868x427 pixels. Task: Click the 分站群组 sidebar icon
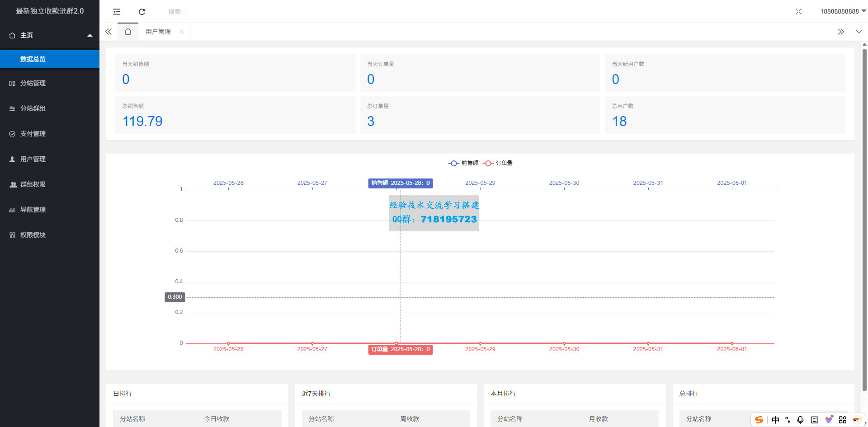pyautogui.click(x=12, y=108)
